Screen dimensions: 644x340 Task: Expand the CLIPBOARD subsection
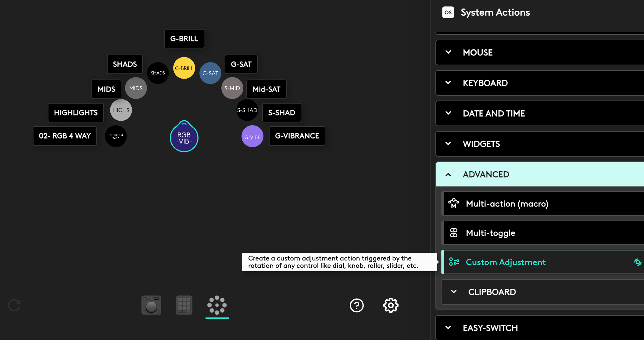492,292
